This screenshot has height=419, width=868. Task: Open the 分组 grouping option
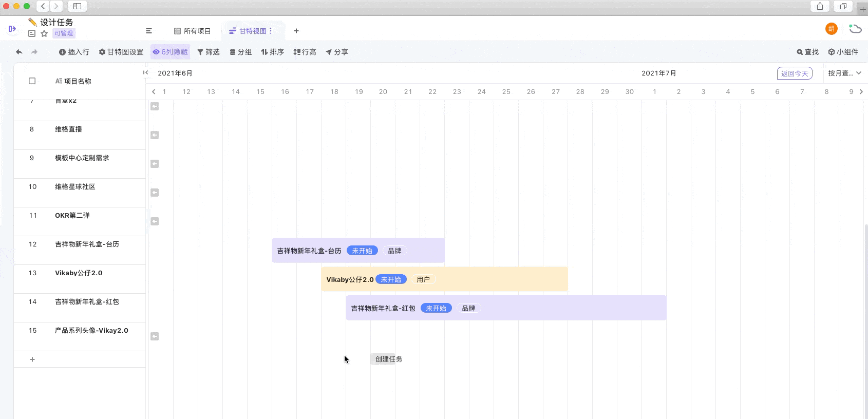[241, 52]
